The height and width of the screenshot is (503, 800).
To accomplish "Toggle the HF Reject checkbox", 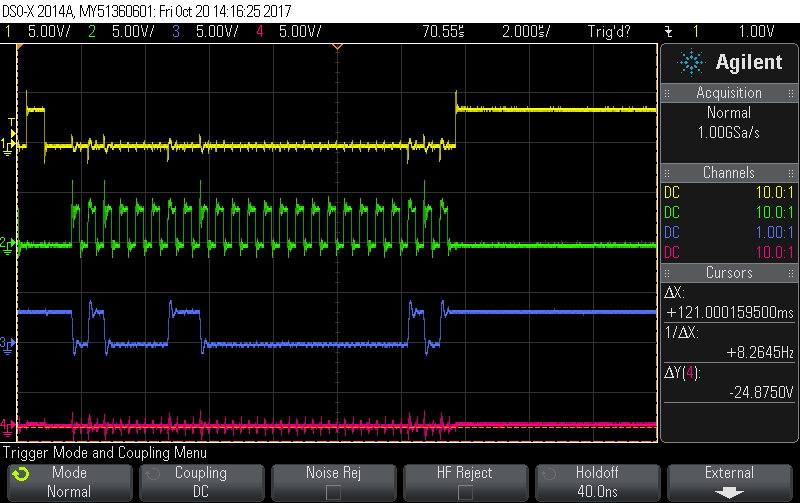I will (x=465, y=492).
